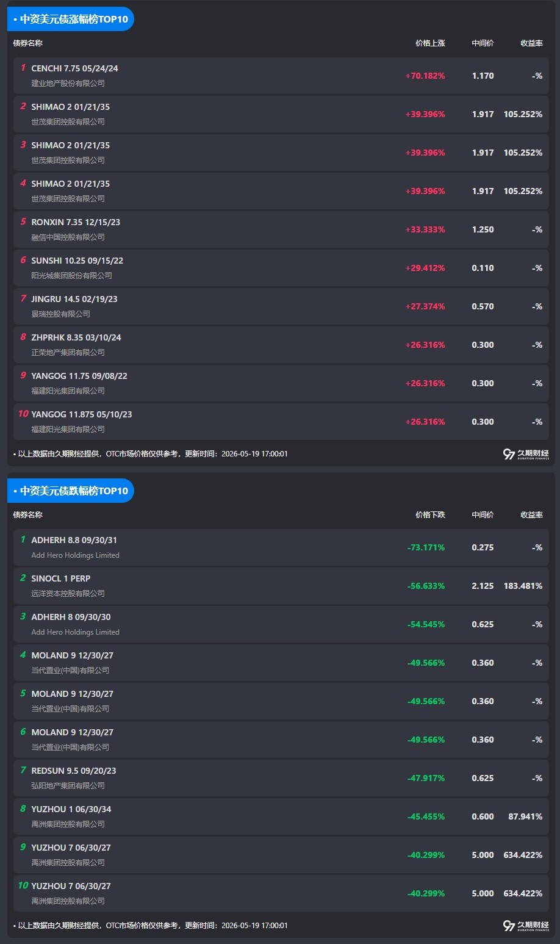The width and height of the screenshot is (560, 944).
Task: Click company name 远洋资本控股有限公司
Action: coord(68,594)
